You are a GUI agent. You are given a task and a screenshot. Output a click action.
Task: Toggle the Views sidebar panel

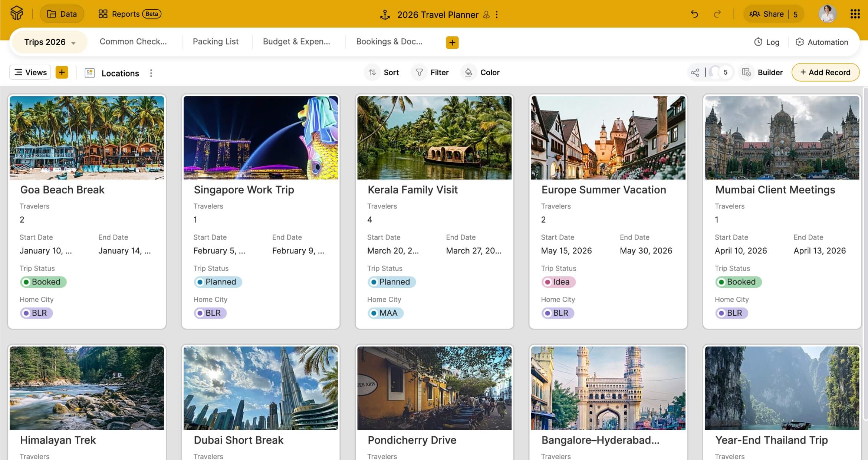[30, 72]
